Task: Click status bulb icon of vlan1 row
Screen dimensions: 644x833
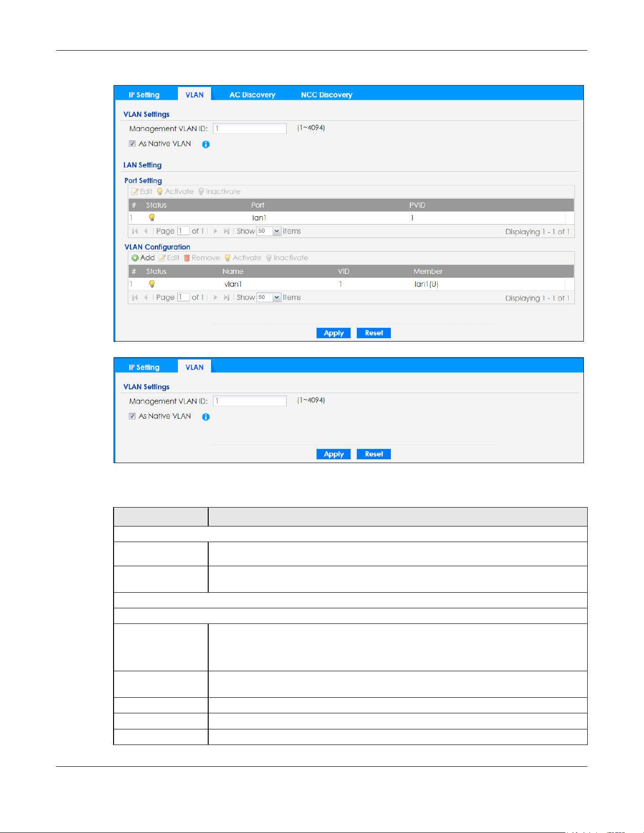Action: [x=152, y=284]
